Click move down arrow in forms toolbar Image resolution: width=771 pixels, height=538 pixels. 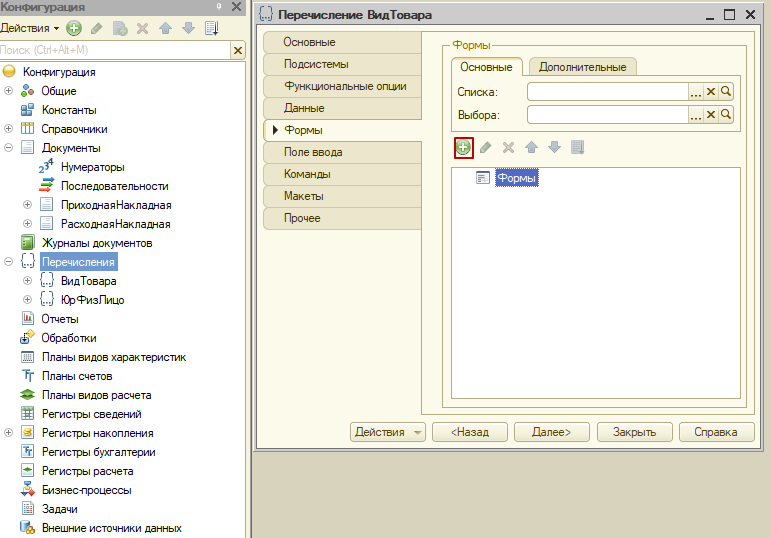pos(554,148)
